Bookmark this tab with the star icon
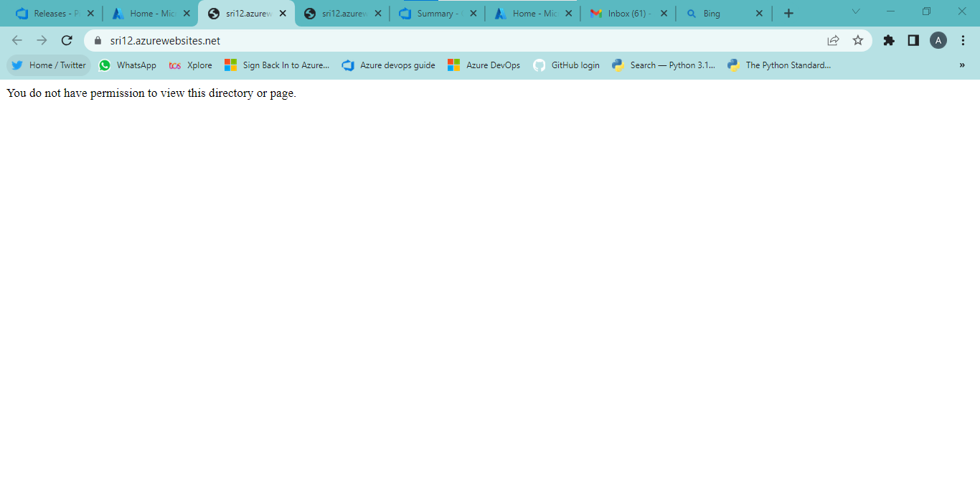Screen dimensions: 980x480 point(857,41)
